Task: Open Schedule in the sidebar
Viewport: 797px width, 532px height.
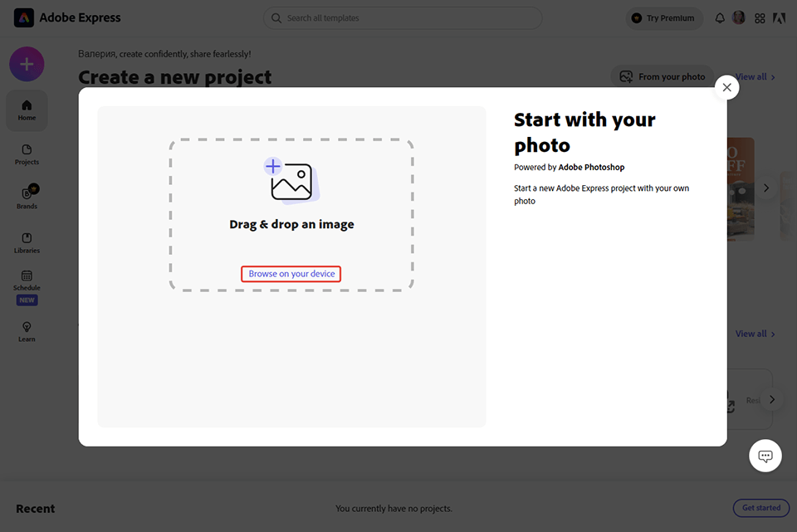Action: click(x=27, y=287)
